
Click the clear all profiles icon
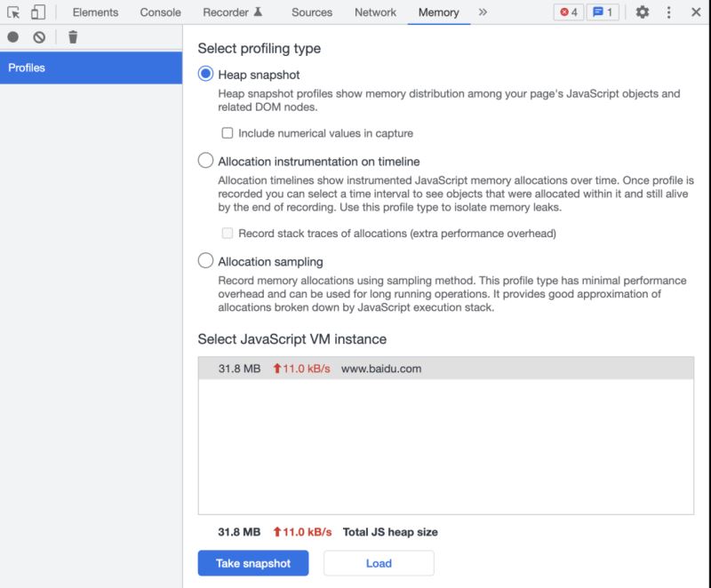pyautogui.click(x=39, y=37)
